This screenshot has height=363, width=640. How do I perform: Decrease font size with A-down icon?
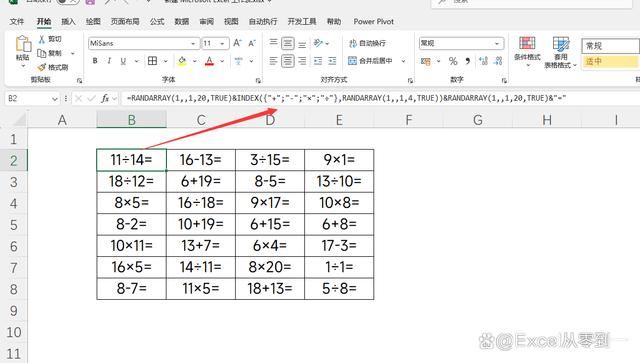click(252, 43)
